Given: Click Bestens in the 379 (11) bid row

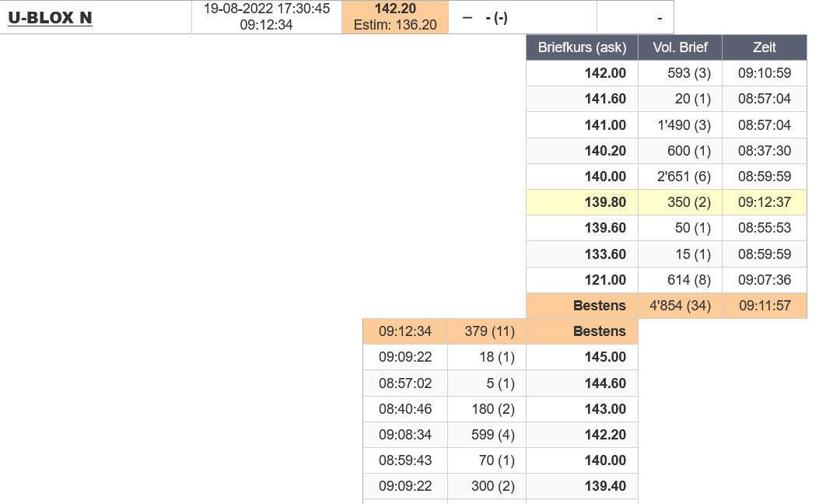Looking at the screenshot, I should click(599, 331).
